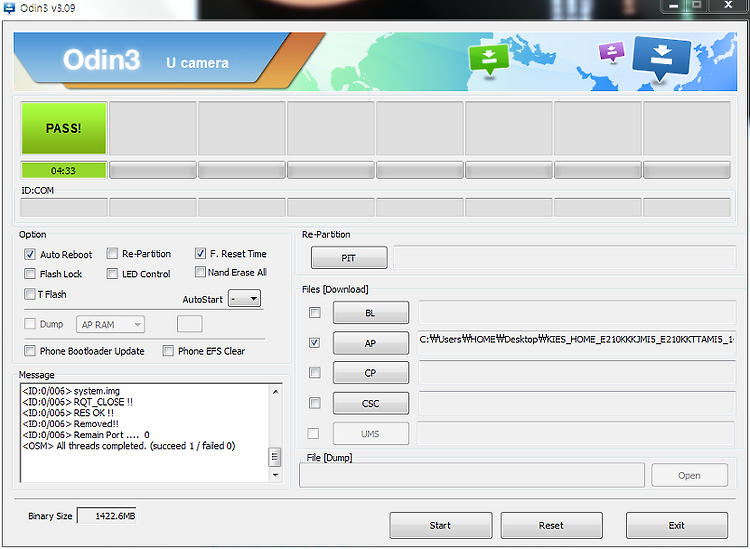
Task: Click the green PASS! status box
Action: pos(64,128)
